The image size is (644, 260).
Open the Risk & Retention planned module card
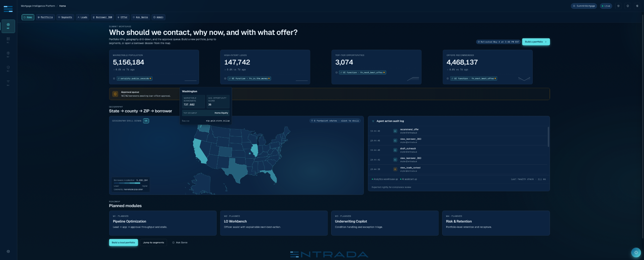[496, 223]
